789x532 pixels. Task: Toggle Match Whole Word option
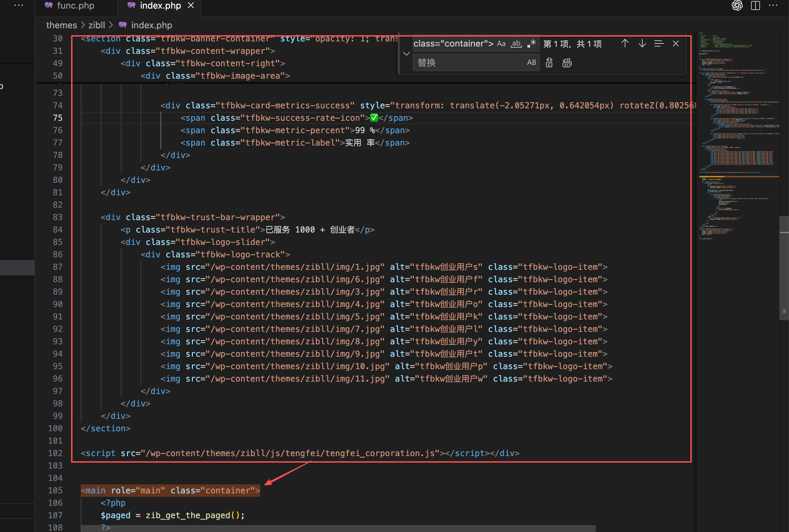tap(516, 44)
